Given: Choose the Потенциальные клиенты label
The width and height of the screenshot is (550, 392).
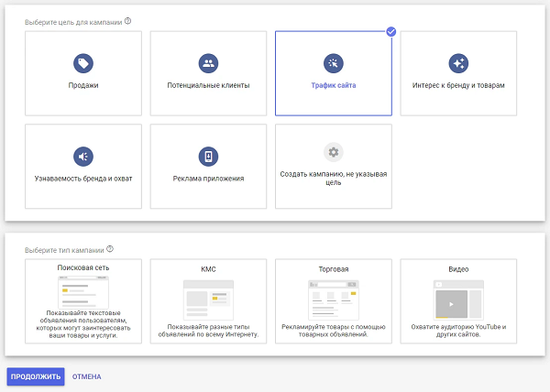Looking at the screenshot, I should click(208, 85).
